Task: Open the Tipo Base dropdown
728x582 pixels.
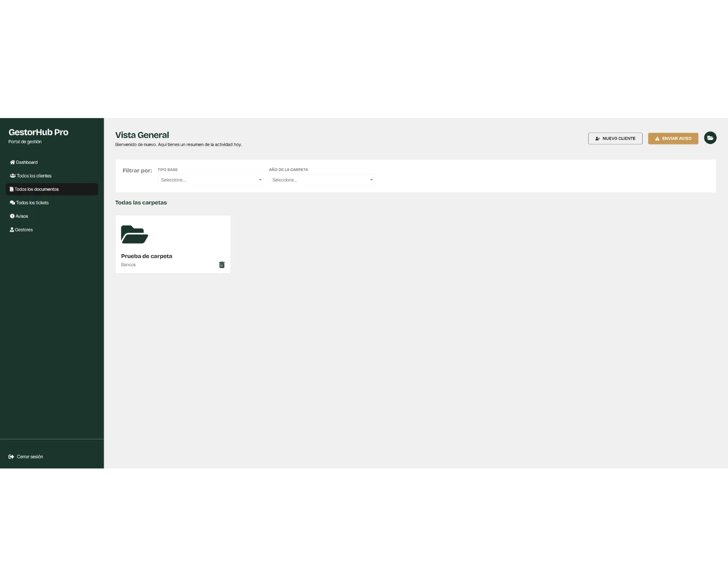Action: (x=210, y=180)
